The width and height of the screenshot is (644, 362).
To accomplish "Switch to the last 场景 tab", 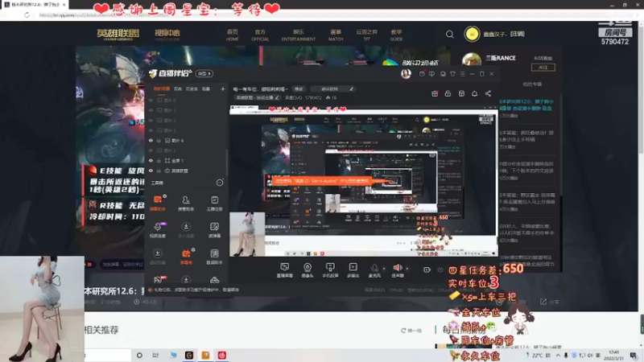I will point(206,88).
